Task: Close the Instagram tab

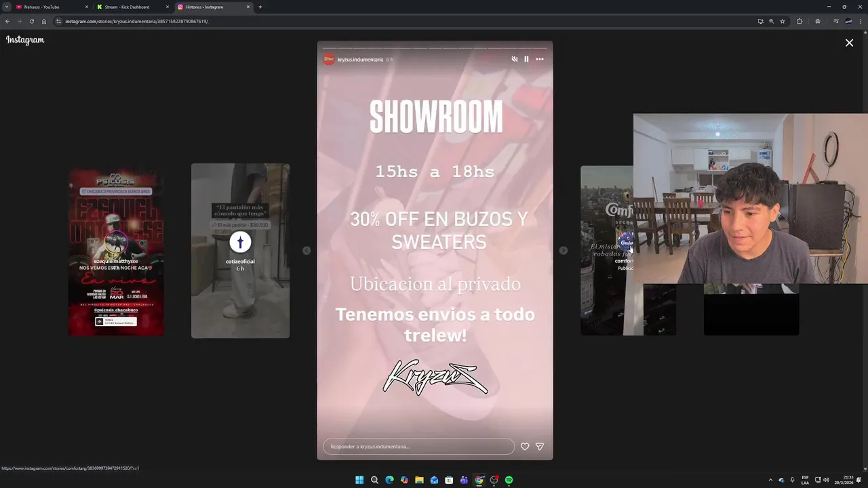Action: point(248,7)
